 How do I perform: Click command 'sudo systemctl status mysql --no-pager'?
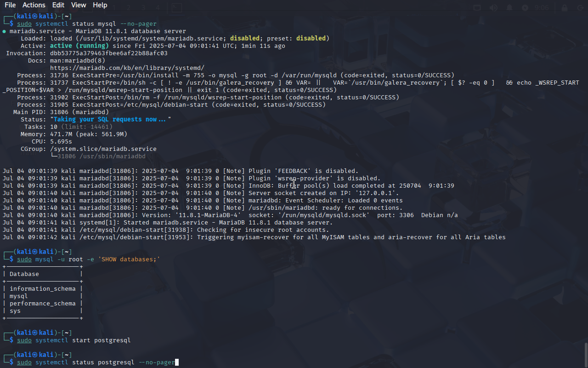(x=87, y=24)
